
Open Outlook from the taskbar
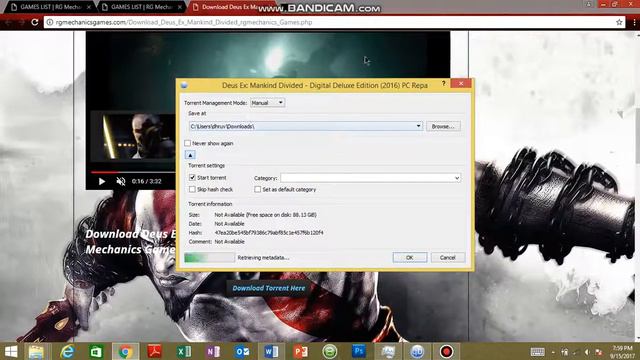coord(242,351)
